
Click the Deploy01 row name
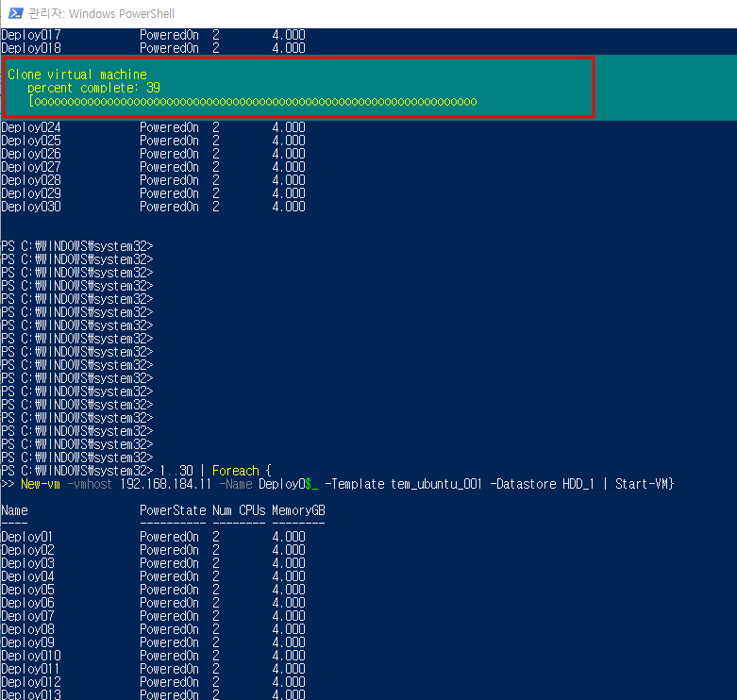(26, 537)
